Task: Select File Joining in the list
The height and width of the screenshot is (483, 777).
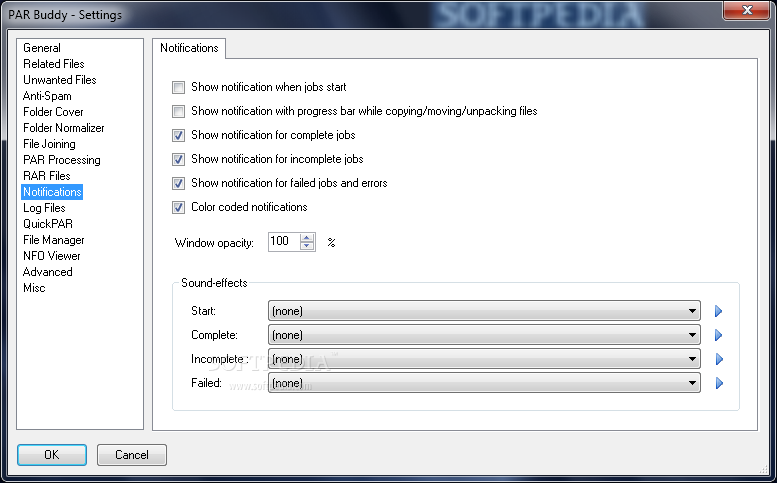Action: click(x=50, y=144)
